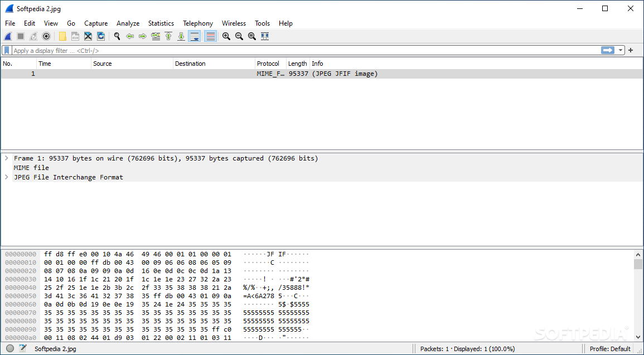The width and height of the screenshot is (644, 355).
Task: Click the display filter input field
Action: tap(306, 51)
